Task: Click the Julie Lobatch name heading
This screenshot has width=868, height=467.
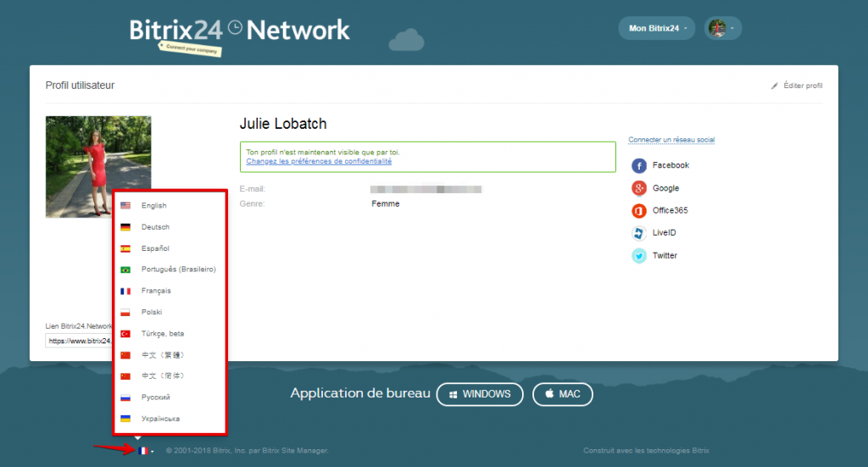Action: click(x=283, y=124)
